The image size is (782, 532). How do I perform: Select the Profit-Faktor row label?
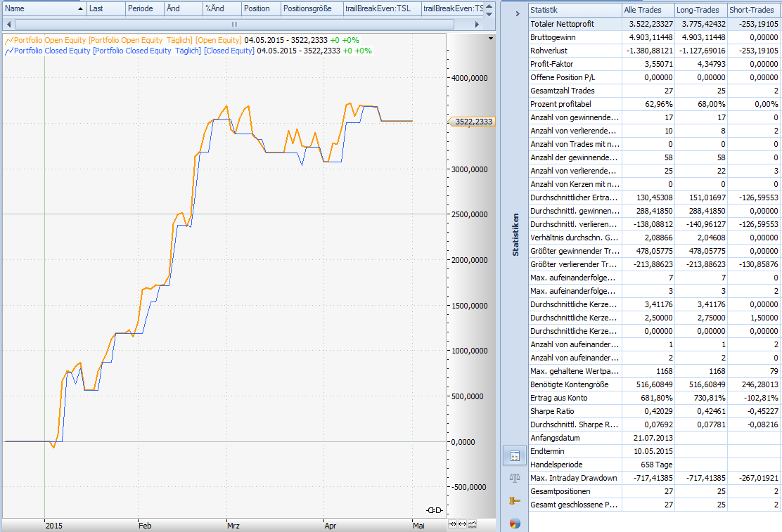551,64
